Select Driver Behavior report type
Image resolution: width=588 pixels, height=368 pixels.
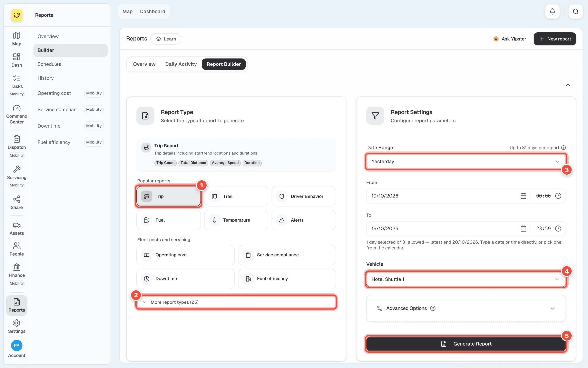click(303, 196)
